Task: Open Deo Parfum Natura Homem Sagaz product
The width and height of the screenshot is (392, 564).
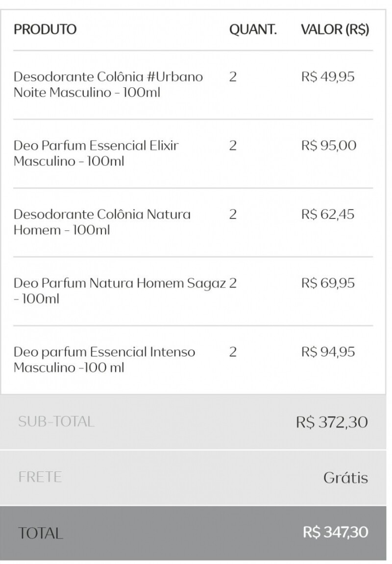Action: coord(120,290)
